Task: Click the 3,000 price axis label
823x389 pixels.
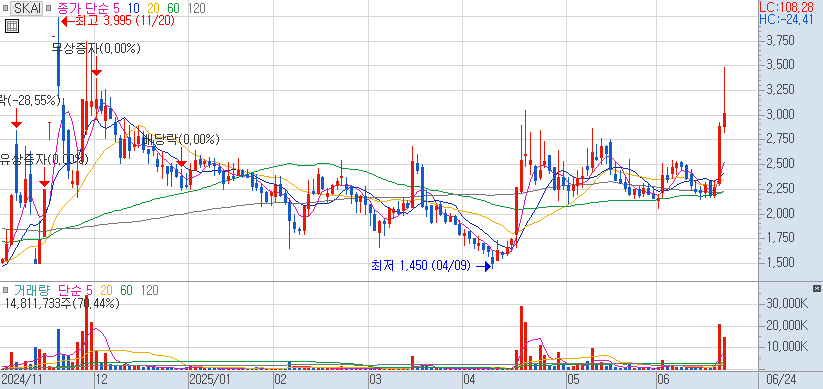Action: pyautogui.click(x=780, y=114)
